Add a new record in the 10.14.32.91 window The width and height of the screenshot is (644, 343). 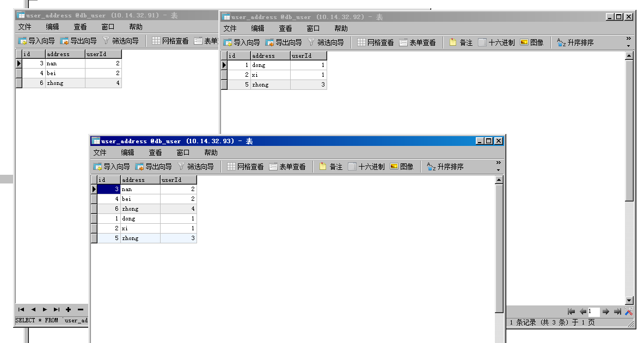point(68,309)
